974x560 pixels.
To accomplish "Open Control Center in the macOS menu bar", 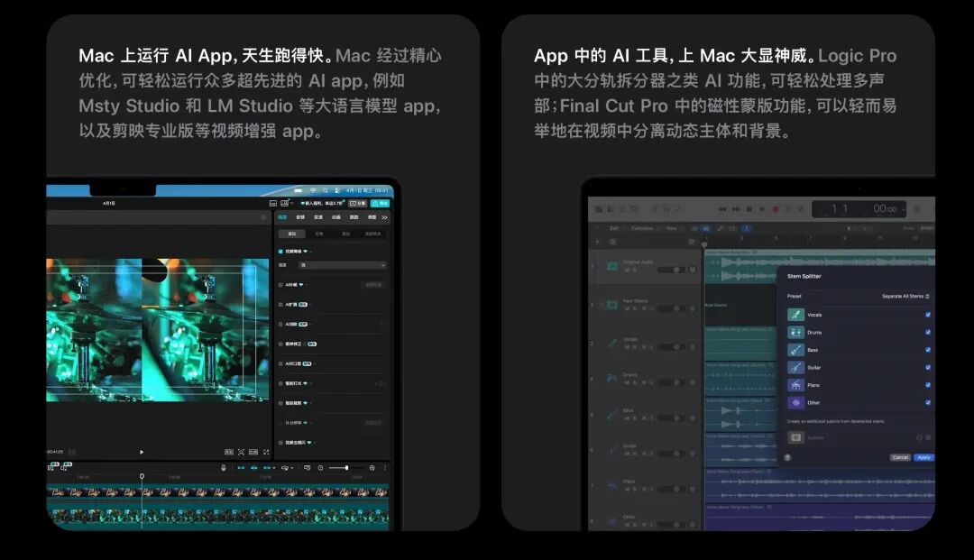I will [x=337, y=190].
